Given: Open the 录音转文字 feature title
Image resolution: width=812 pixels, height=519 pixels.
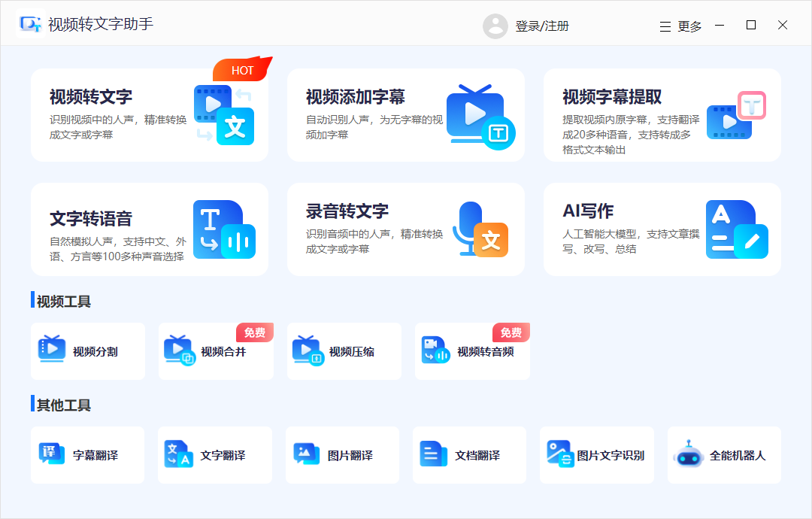Looking at the screenshot, I should coord(347,211).
